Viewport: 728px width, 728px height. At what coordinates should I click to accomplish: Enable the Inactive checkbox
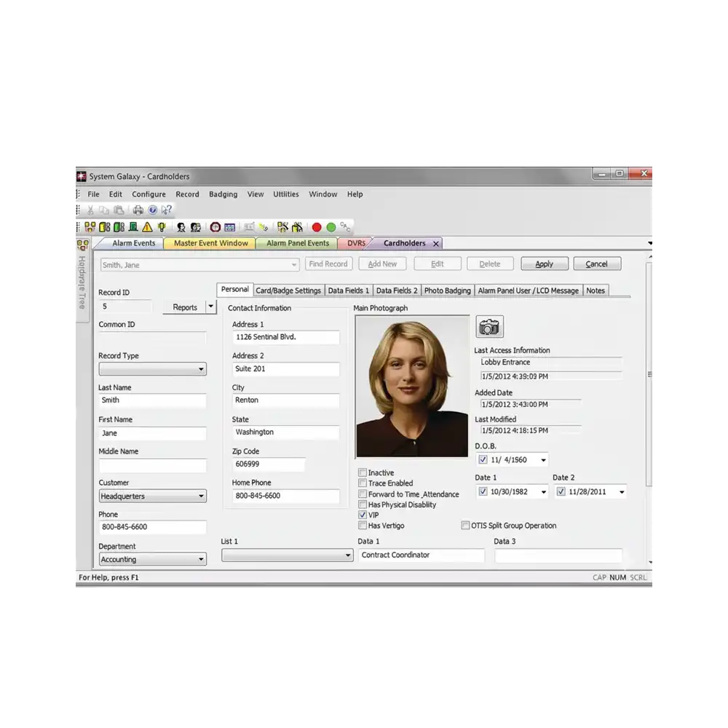coord(363,472)
